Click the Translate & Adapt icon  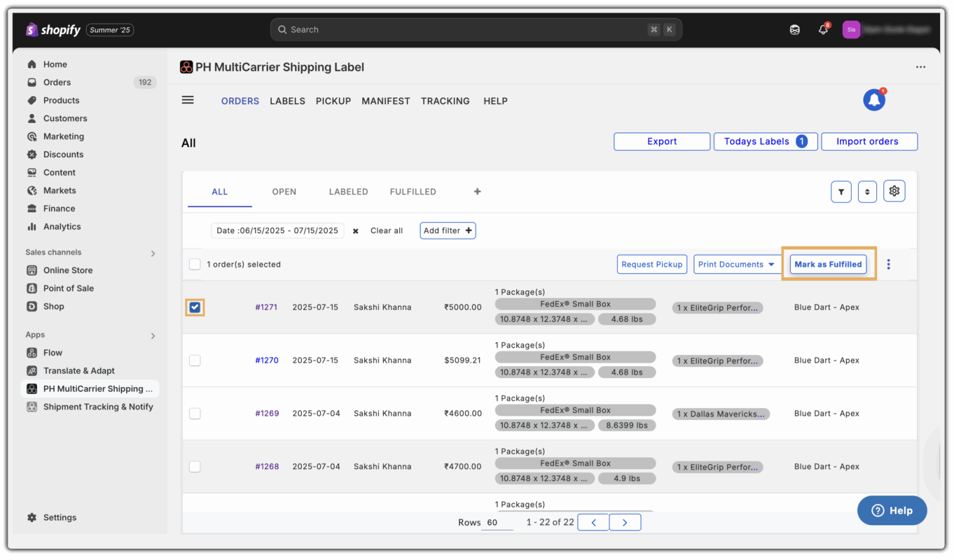(32, 371)
